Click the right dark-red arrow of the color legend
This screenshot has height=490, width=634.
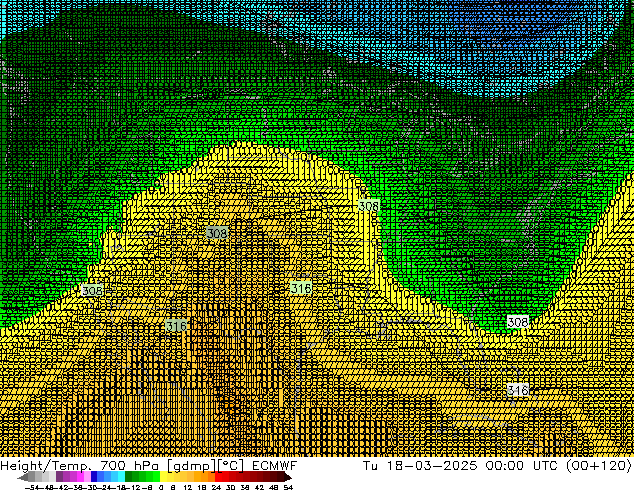coord(288,478)
